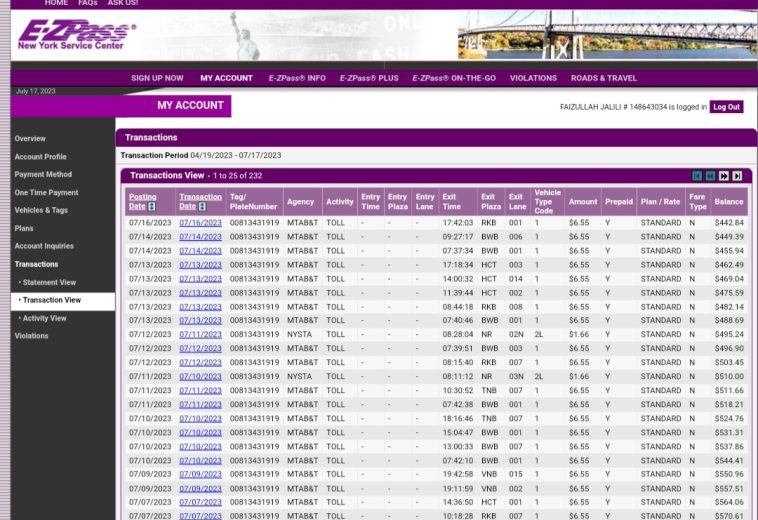
Task: Switch to Activity View
Action: click(44, 318)
